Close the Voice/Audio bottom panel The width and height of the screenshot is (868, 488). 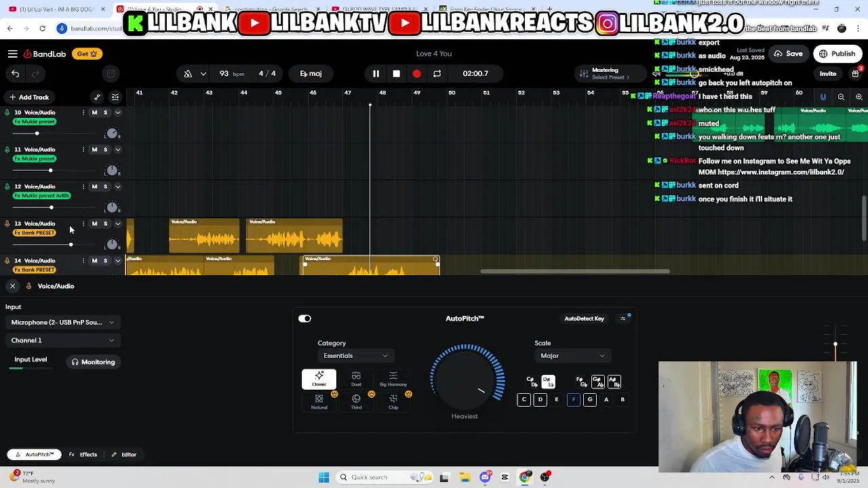[x=12, y=286]
